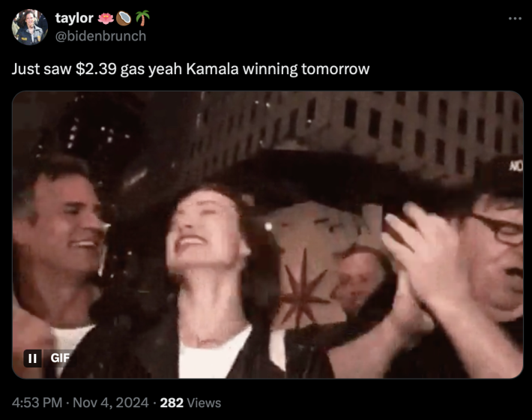Click the black umbrella in the GIF
The height and width of the screenshot is (420, 532).
(339, 180)
